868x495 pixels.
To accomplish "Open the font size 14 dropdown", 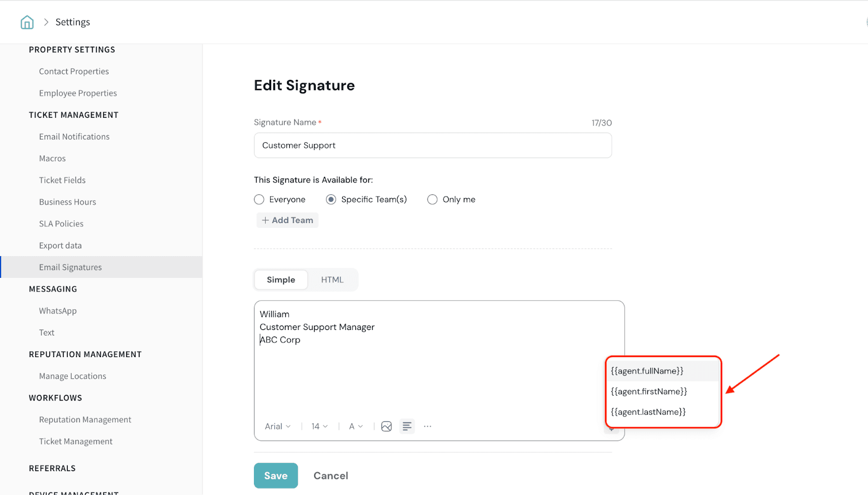I will [320, 427].
